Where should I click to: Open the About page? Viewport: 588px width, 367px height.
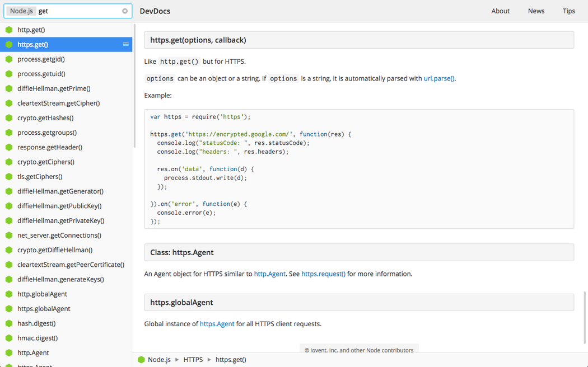[500, 11]
